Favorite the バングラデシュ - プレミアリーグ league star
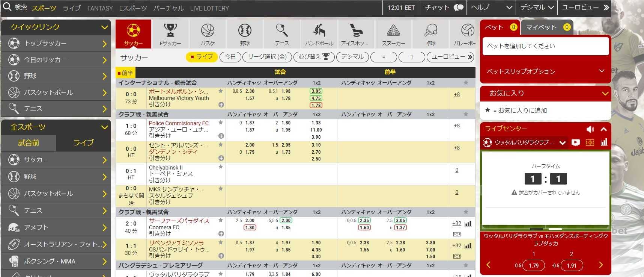 pos(466,265)
